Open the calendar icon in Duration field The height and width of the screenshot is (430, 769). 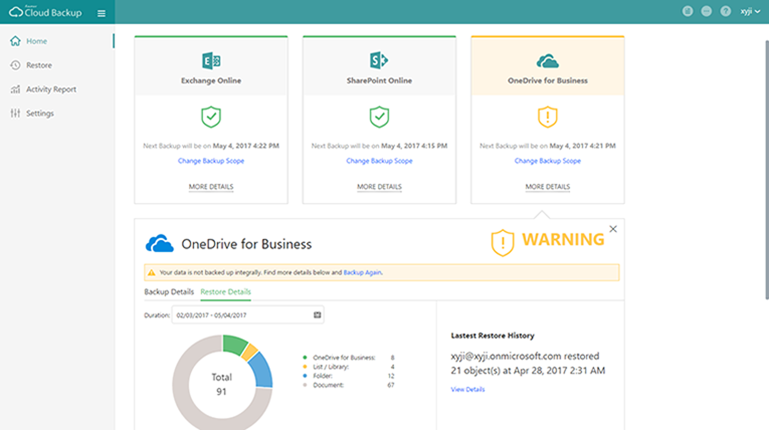(317, 315)
